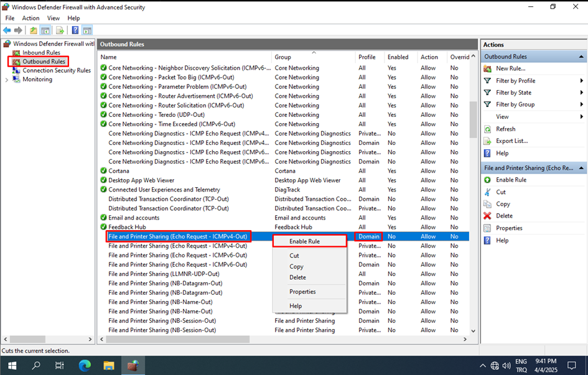Click the Filter by Profile funnel icon

click(487, 81)
